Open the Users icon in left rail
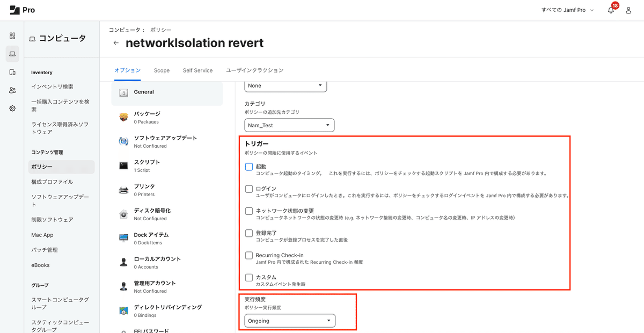Screen dimensions: 644x333 (x=12, y=90)
